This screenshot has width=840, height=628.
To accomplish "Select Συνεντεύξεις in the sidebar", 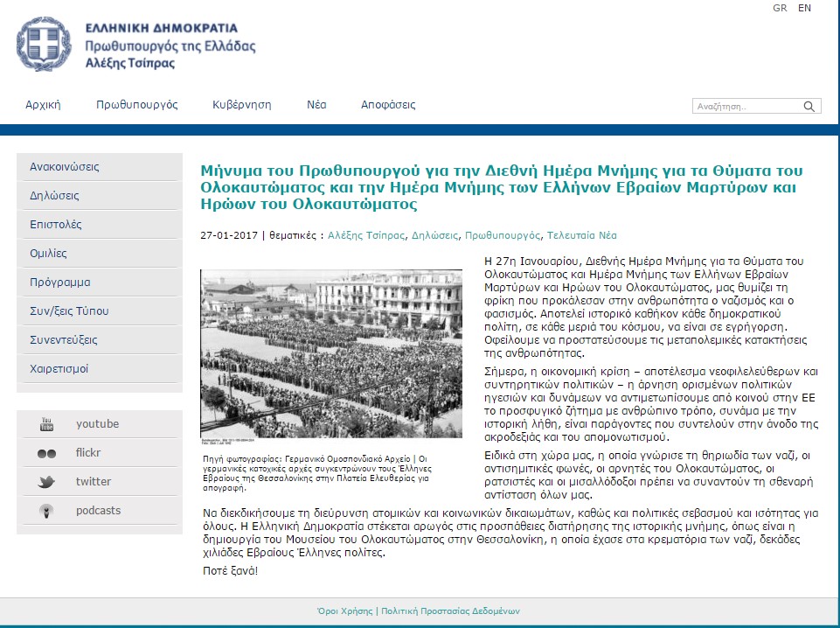I will (100, 340).
